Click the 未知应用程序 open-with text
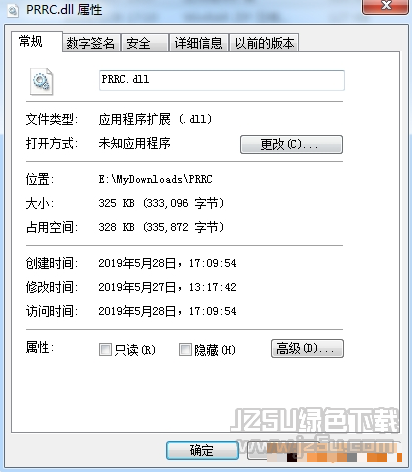This screenshot has height=472, width=412. [x=134, y=143]
